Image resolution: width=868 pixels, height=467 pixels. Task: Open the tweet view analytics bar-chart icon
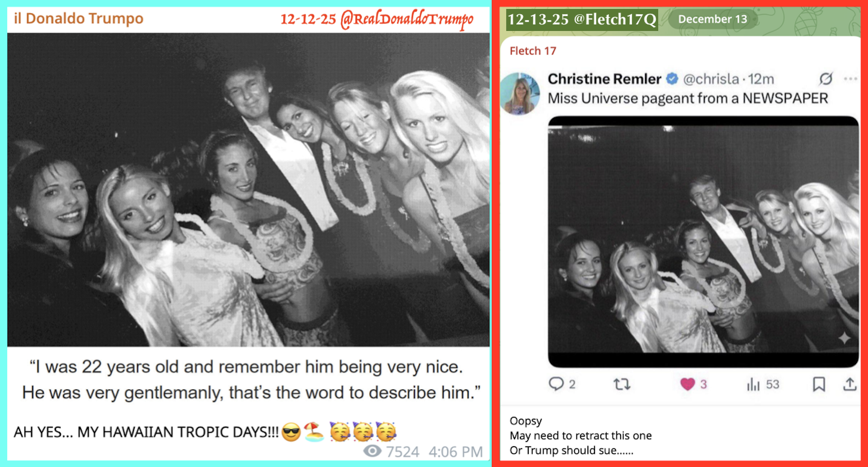(x=754, y=385)
